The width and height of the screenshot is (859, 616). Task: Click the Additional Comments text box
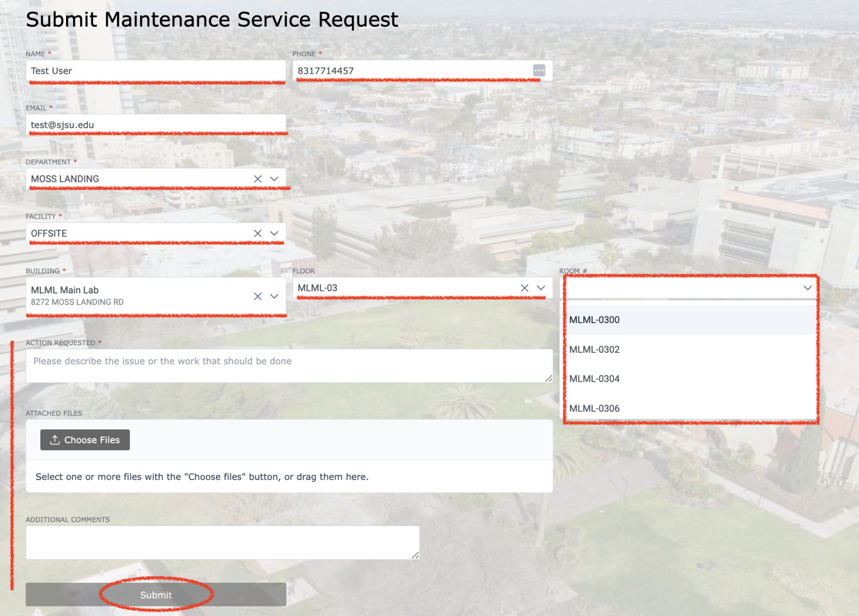222,542
